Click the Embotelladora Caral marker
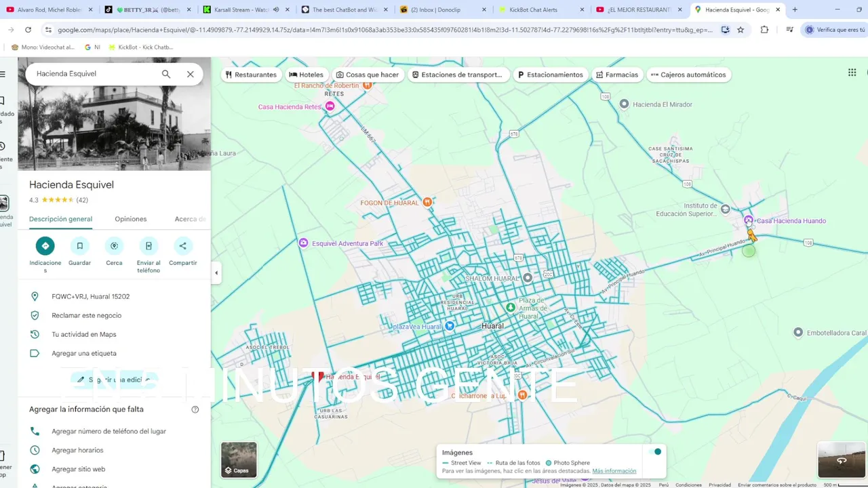The height and width of the screenshot is (488, 868). [798, 332]
